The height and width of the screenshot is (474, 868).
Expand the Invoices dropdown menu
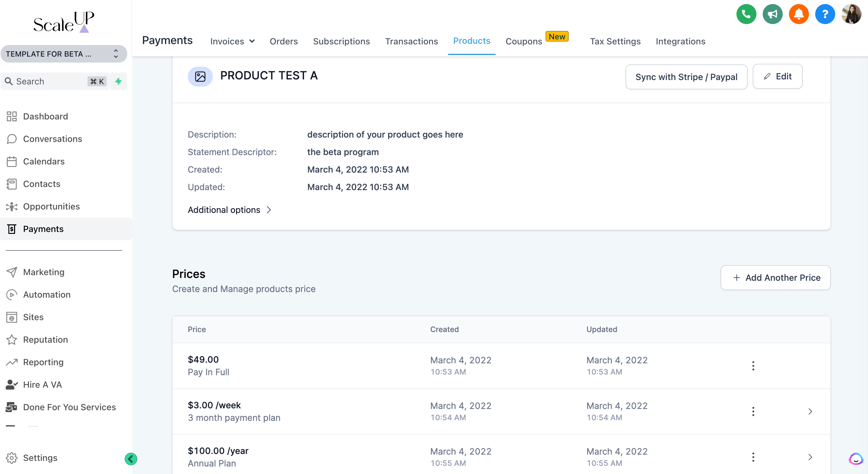(232, 41)
